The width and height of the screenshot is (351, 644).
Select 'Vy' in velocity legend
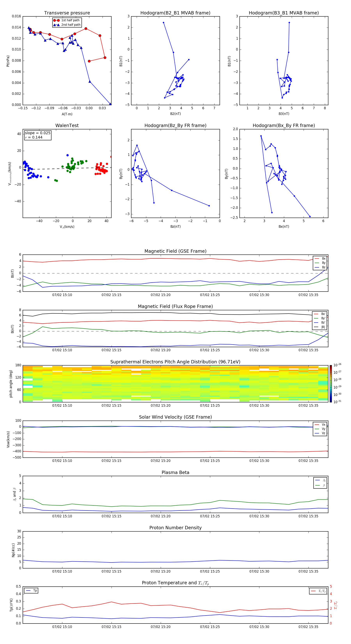coord(320,429)
